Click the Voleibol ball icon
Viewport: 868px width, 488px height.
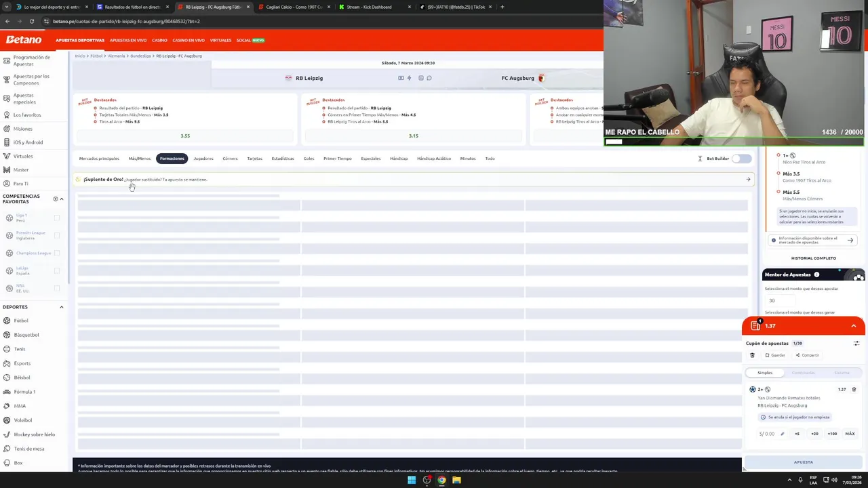[5, 420]
